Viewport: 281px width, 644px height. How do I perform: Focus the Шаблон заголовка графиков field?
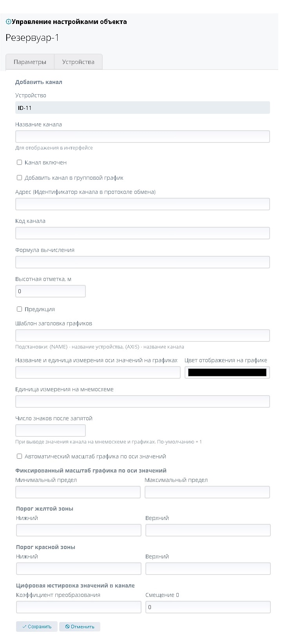coord(142,336)
